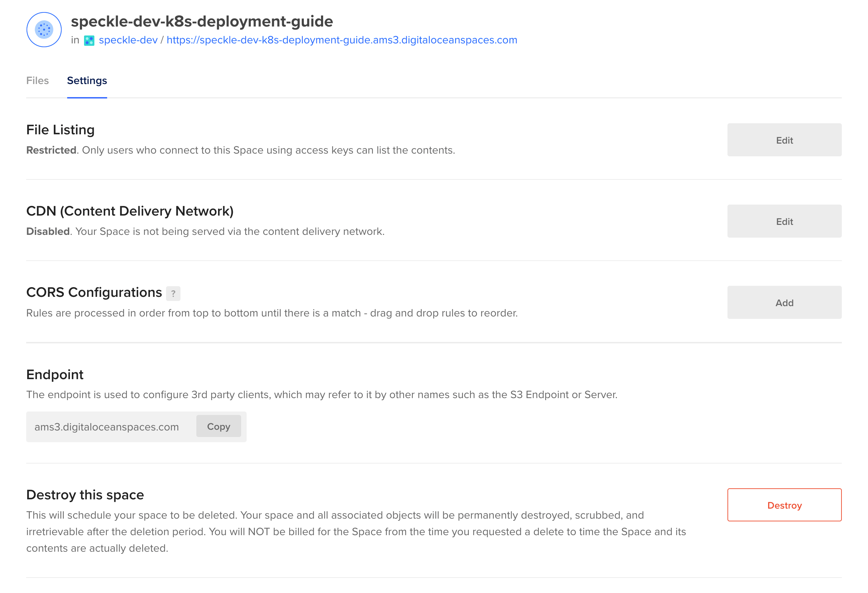This screenshot has height=593, width=868.
Task: Click the Endpoint heading
Action: [55, 375]
